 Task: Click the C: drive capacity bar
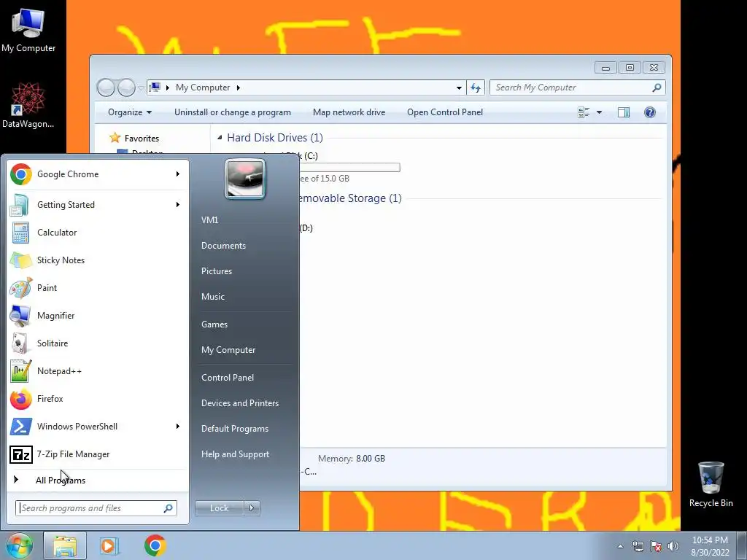click(349, 167)
